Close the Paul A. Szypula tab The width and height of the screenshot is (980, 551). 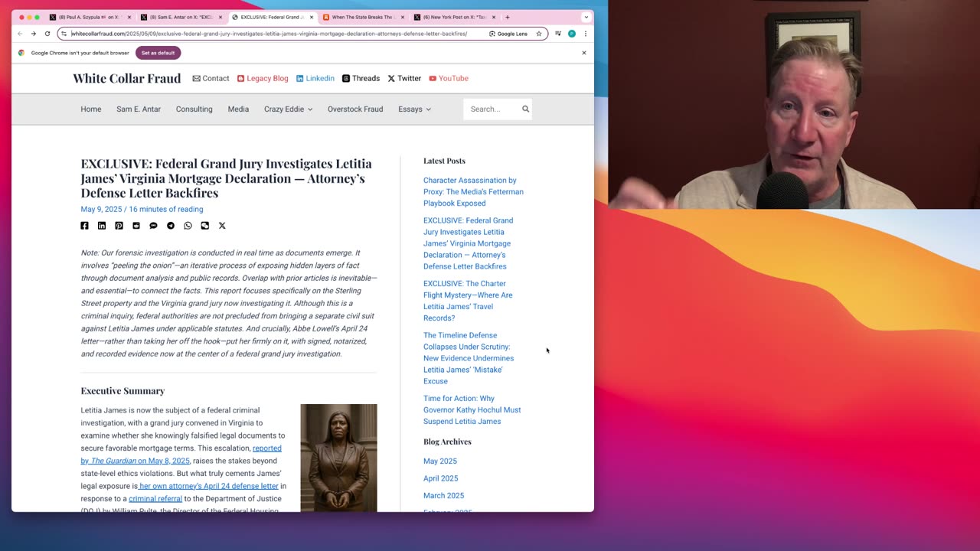pos(129,17)
